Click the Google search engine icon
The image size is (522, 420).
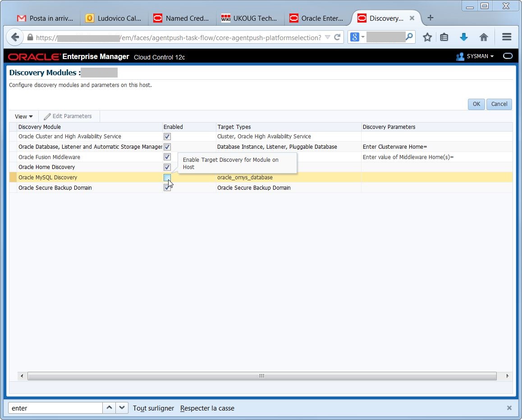pos(355,37)
